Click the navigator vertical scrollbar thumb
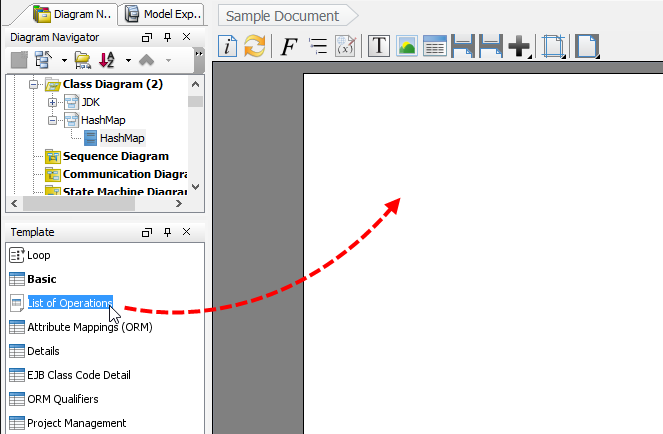663x434 pixels. pos(195,102)
